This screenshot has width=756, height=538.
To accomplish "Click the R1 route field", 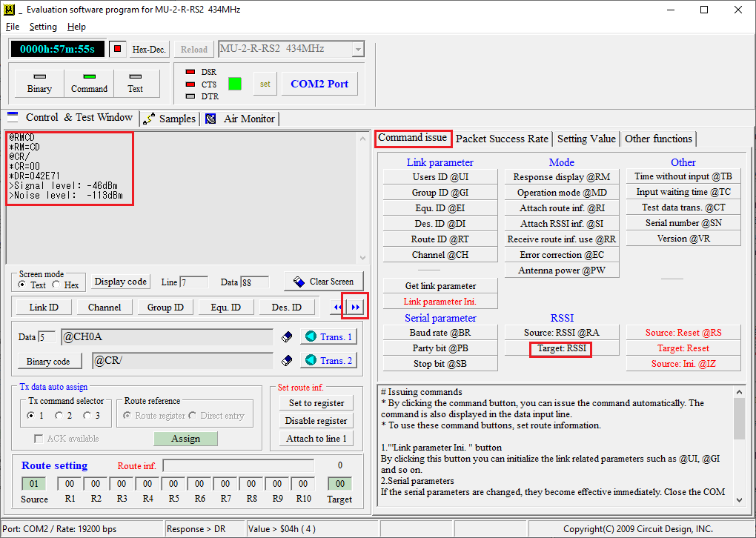I will [x=70, y=483].
